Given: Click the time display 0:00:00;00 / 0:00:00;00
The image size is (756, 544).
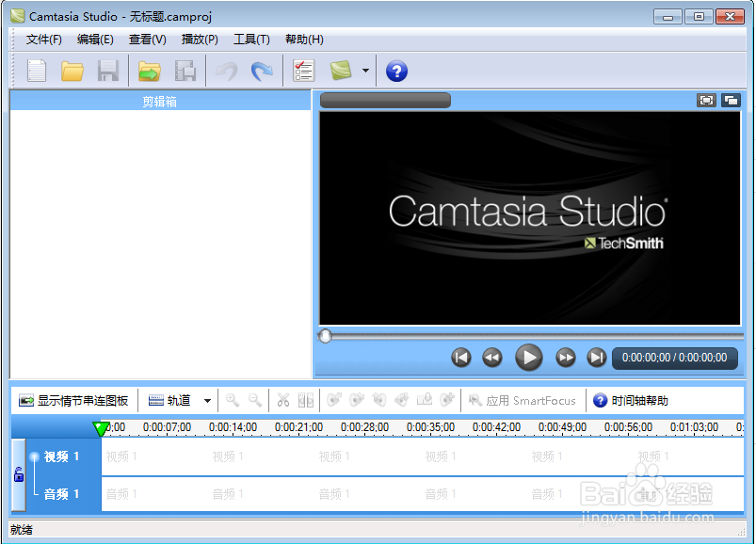Looking at the screenshot, I should tap(674, 358).
